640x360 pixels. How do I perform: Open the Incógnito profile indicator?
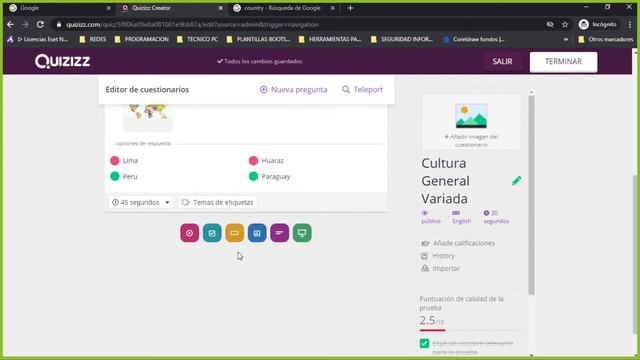(598, 24)
